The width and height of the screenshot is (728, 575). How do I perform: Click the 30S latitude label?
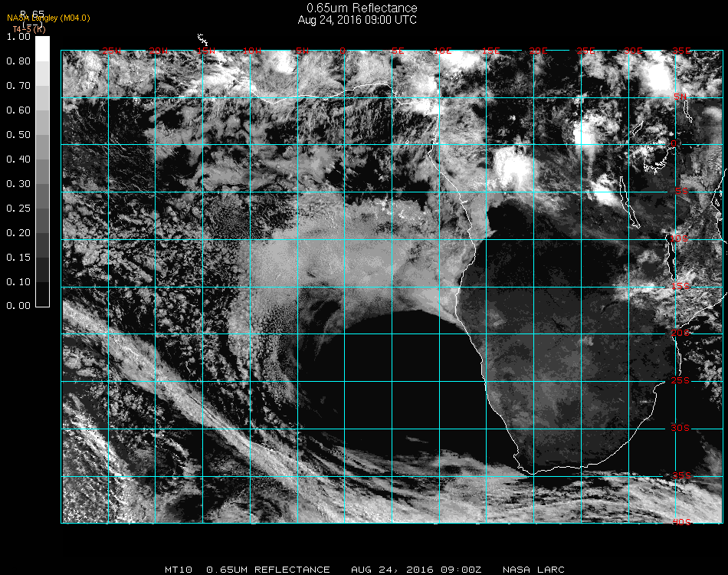680,429
